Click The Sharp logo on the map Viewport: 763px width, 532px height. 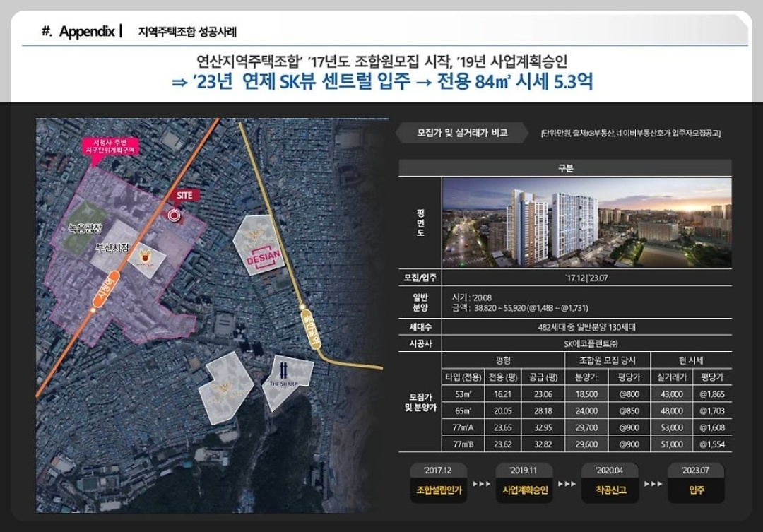284,373
